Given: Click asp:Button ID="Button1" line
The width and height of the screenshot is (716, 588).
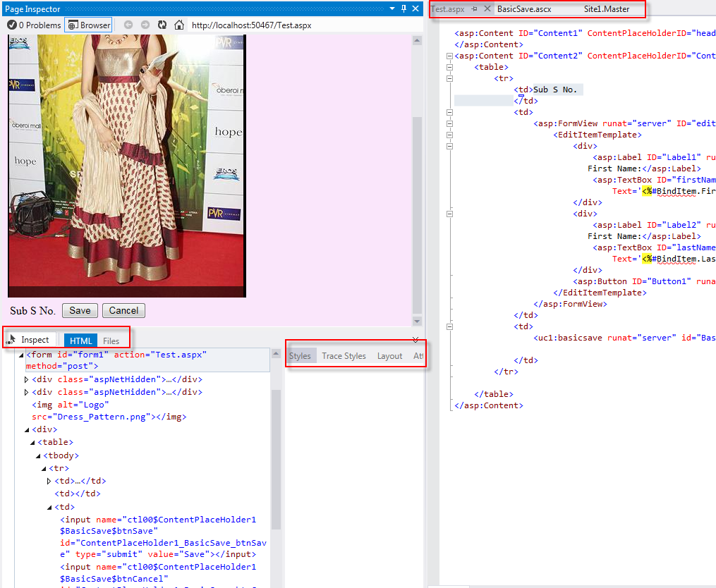Looking at the screenshot, I should coord(644,281).
